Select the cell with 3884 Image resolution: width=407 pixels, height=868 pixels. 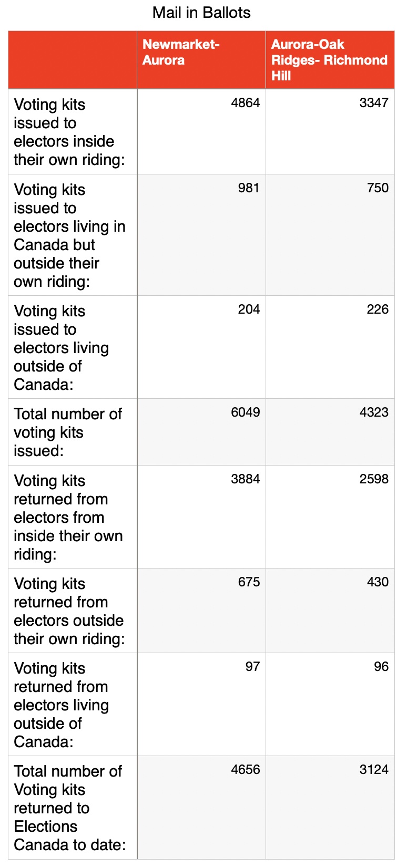click(201, 517)
